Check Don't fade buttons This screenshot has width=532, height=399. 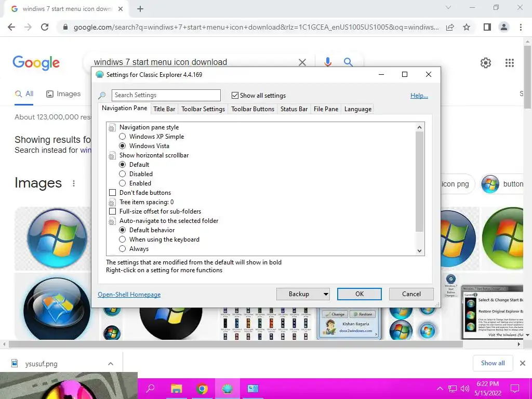pos(112,192)
